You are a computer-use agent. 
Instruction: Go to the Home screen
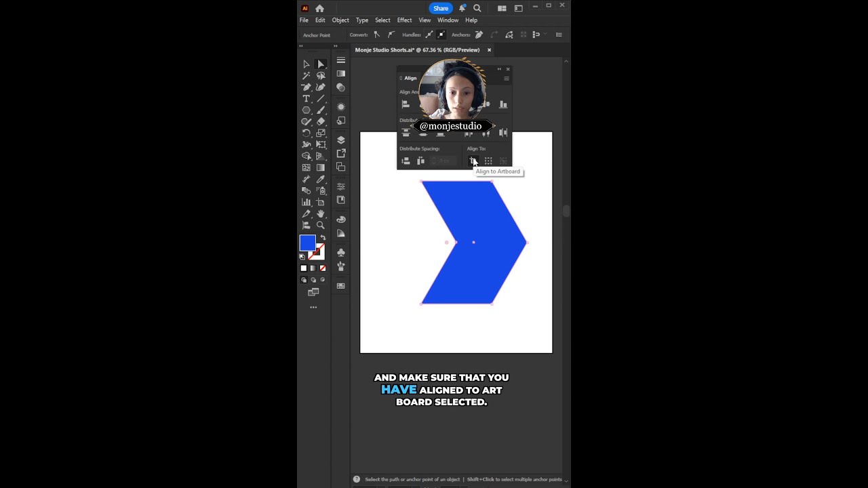click(319, 8)
